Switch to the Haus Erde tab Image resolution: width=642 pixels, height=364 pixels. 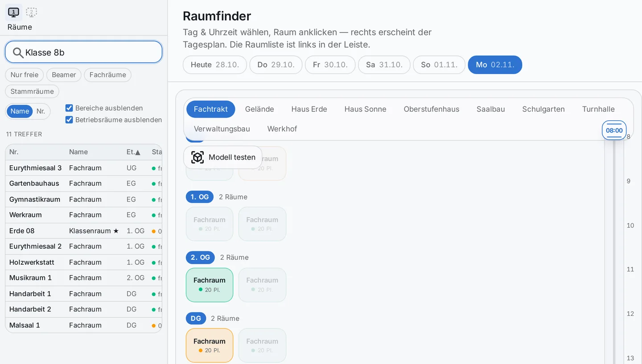309,109
